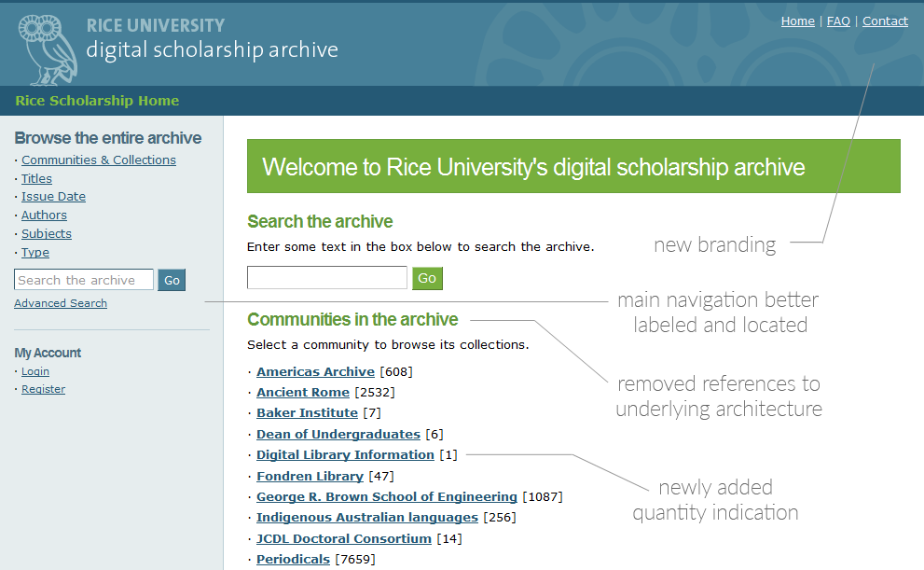Go to Rice Scholarship Home

(97, 101)
